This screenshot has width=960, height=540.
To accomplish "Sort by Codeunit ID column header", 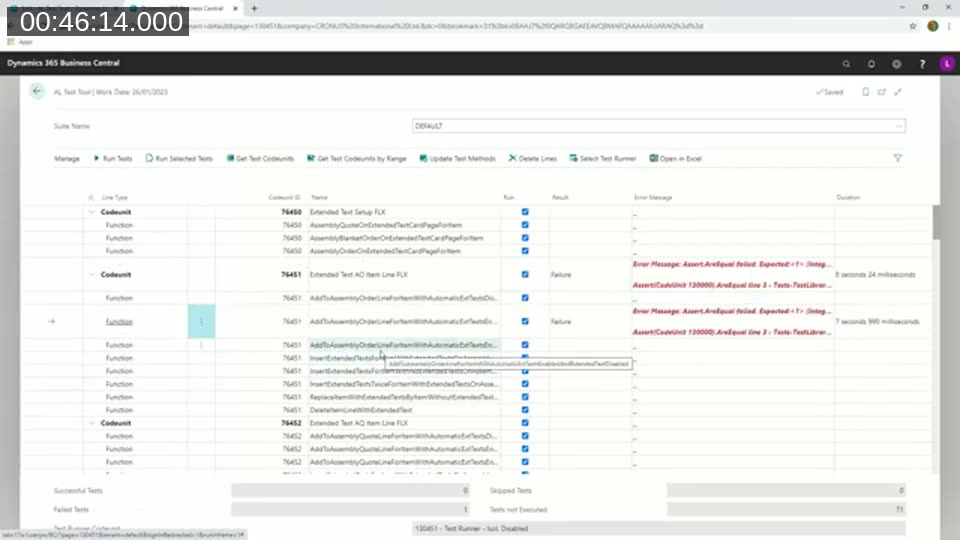I will (x=284, y=197).
